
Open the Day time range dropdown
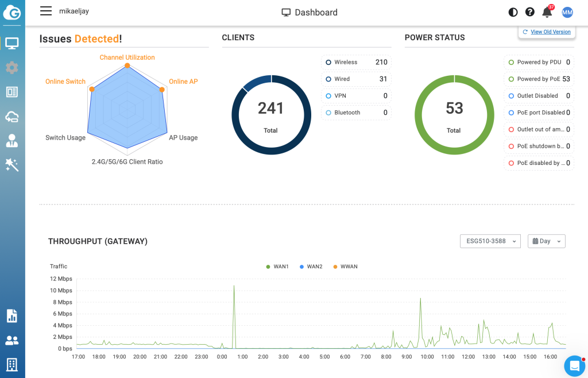(547, 241)
